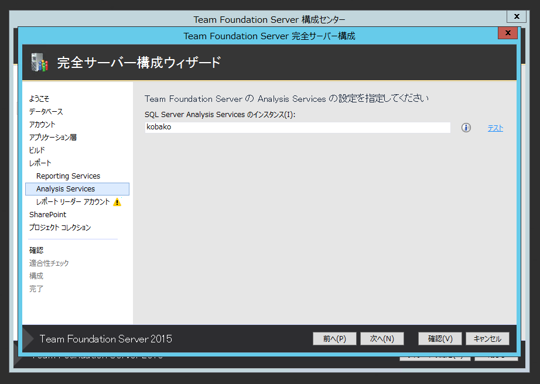The height and width of the screenshot is (384, 540).
Task: Close the background 構成センター window
Action: (517, 16)
